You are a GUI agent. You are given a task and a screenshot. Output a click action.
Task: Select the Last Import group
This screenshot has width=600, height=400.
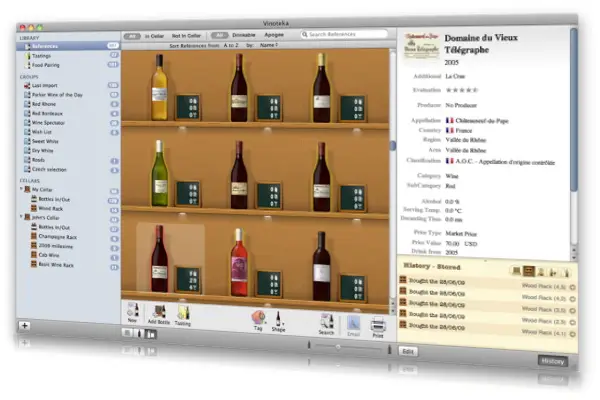coord(68,85)
